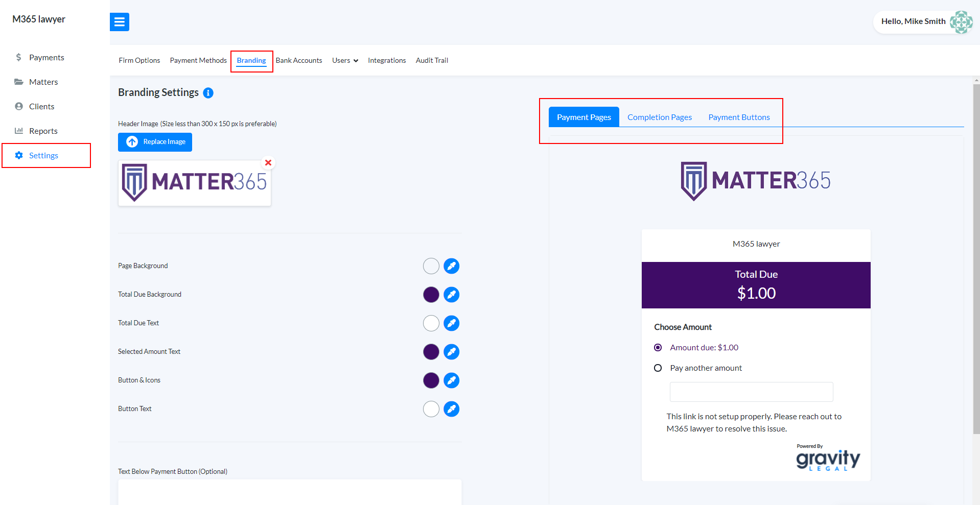Viewport: 980px width, 505px height.
Task: Open the Firm Options tab
Action: click(x=139, y=60)
